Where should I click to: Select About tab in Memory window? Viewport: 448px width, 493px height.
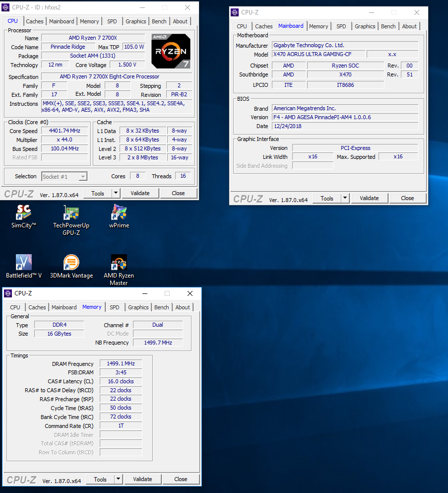pos(183,307)
